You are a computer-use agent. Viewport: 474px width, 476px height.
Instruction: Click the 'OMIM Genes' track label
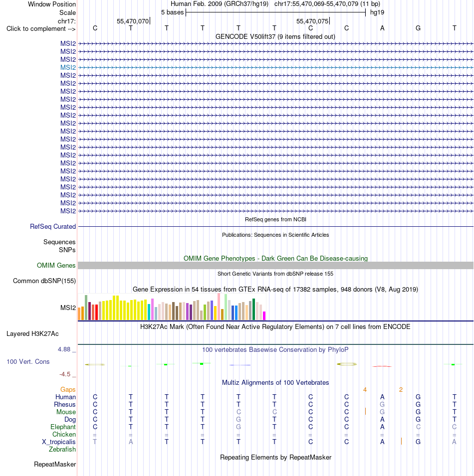pyautogui.click(x=56, y=265)
